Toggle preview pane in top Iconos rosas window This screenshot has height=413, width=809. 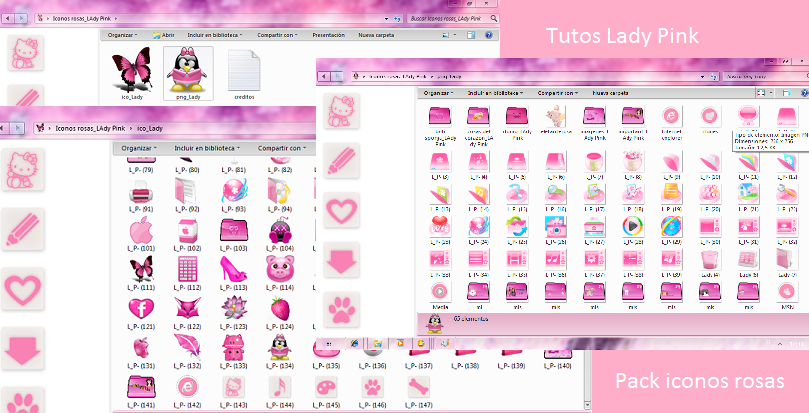pos(471,35)
